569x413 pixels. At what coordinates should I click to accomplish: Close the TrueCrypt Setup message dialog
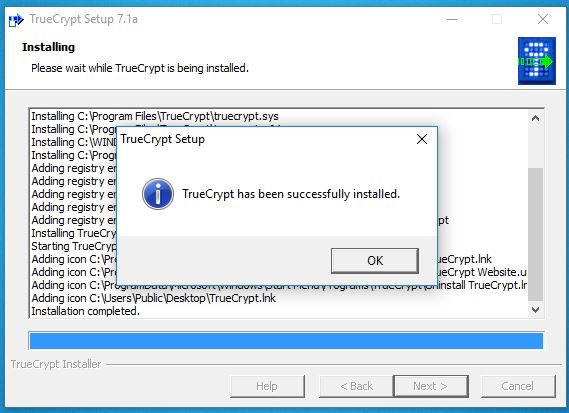422,139
